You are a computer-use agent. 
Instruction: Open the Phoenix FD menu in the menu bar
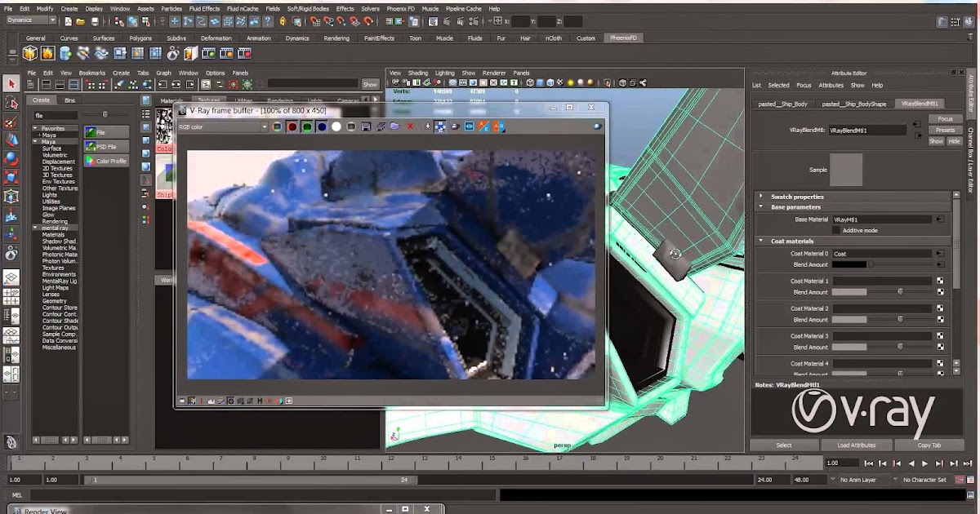(x=400, y=8)
